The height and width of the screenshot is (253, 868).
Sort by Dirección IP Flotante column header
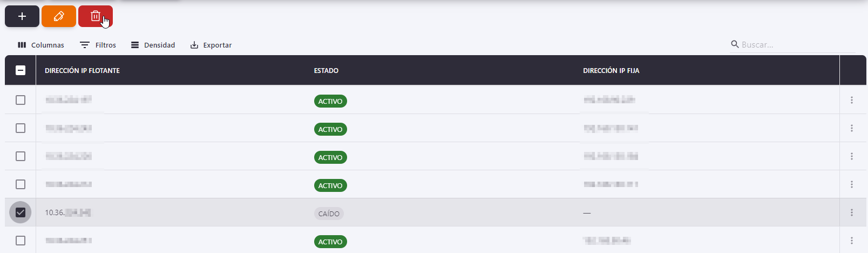[x=82, y=70]
